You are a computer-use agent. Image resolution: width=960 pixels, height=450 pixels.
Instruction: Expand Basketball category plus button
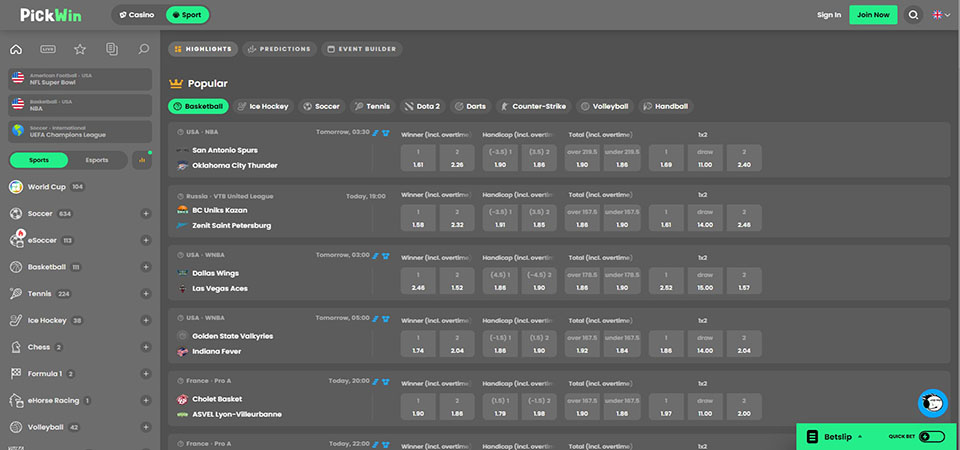pos(146,267)
